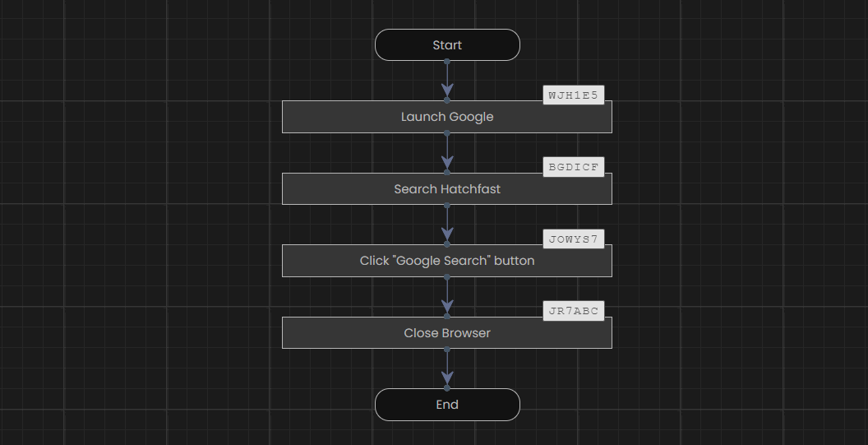Select the Start node

[x=447, y=45]
